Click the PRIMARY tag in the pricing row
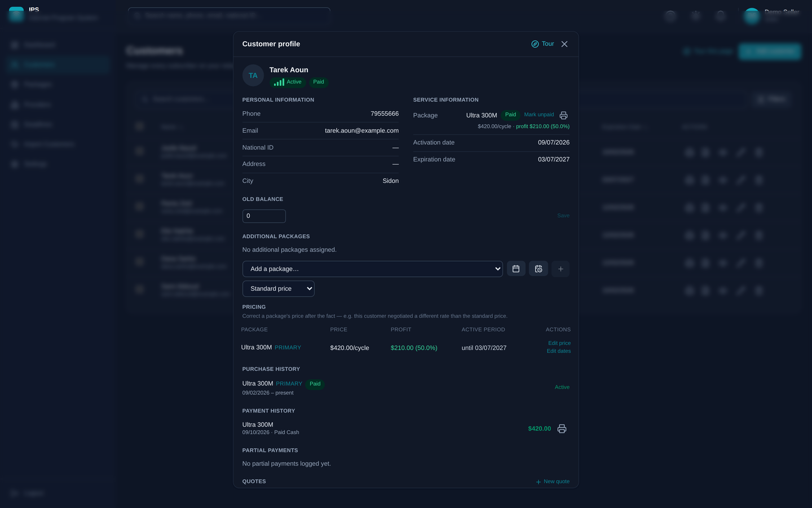The image size is (812, 508). coord(288,348)
